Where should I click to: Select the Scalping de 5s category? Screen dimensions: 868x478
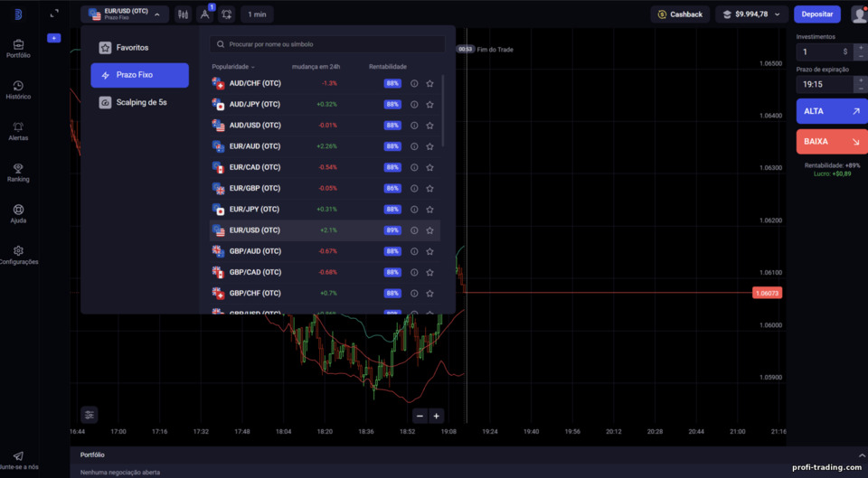pyautogui.click(x=139, y=102)
